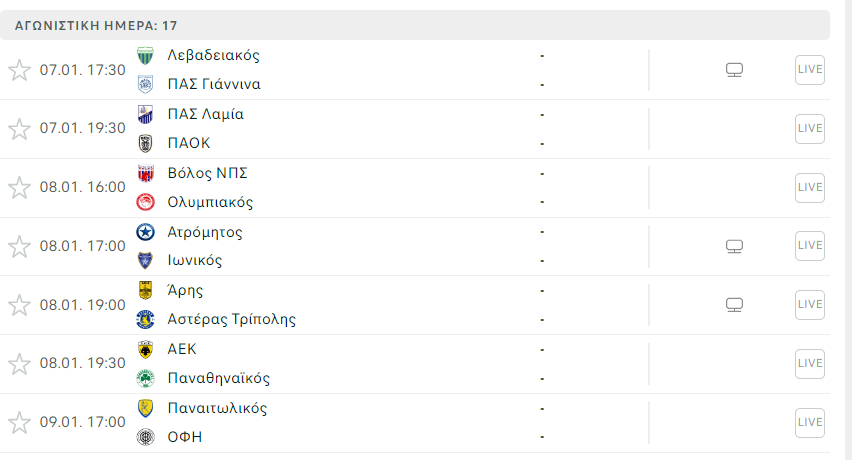Click the ΑΓΩΝΙΣΤΙΚΗ ΗΜΕΡΑ: 17 header
852x460 pixels.
point(96,25)
